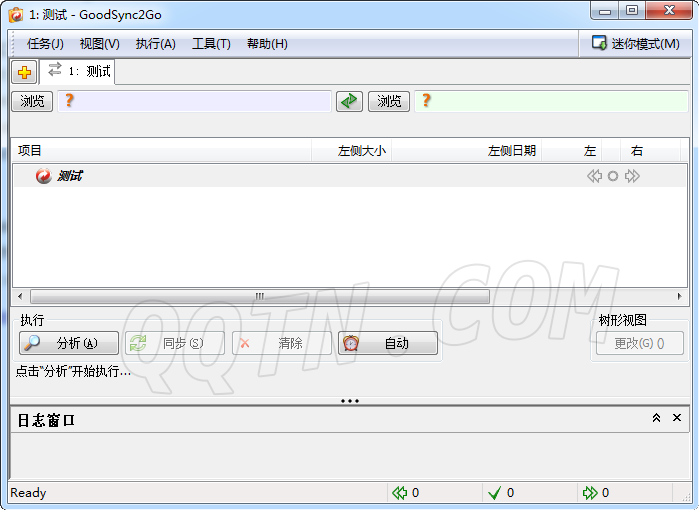Click the horizontal scrollbar right arrow
The height and width of the screenshot is (511, 700).
(680, 296)
